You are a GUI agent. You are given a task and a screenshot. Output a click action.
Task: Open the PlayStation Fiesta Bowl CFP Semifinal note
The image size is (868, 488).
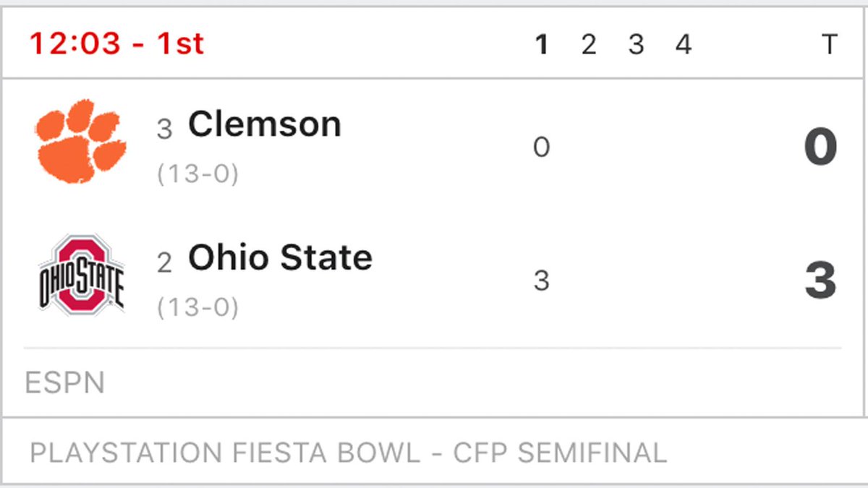click(x=349, y=453)
